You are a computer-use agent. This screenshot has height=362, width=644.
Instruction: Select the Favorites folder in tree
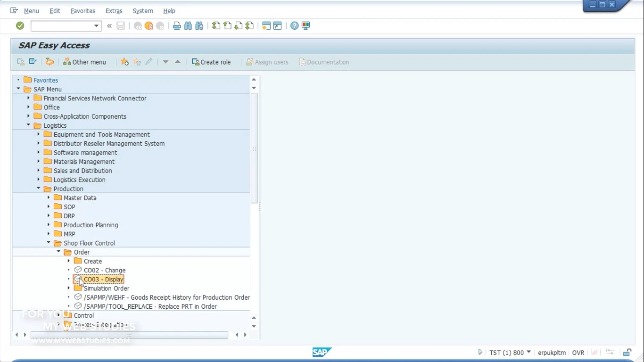[x=46, y=80]
